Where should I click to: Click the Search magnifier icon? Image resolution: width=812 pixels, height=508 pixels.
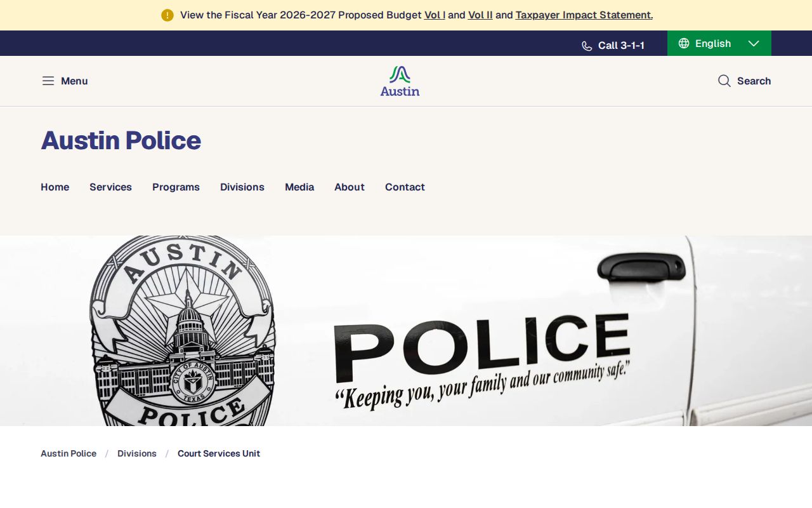click(x=724, y=81)
